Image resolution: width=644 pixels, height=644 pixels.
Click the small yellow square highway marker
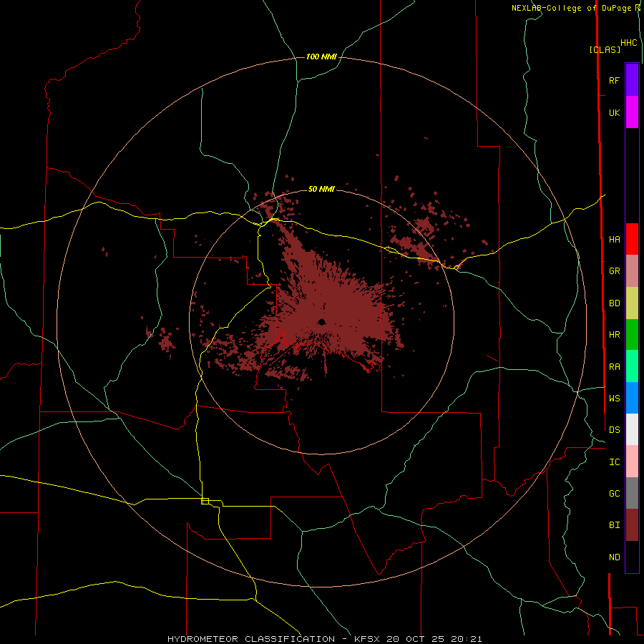click(205, 501)
